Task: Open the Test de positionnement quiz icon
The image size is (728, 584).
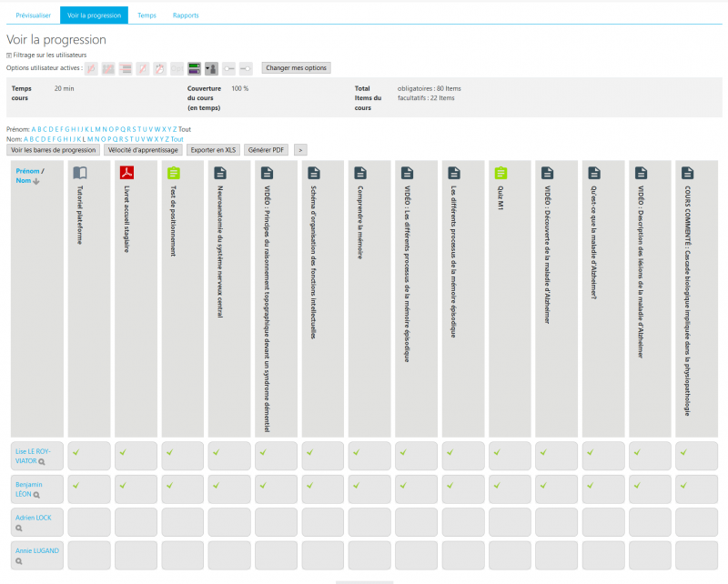Action: pos(174,172)
